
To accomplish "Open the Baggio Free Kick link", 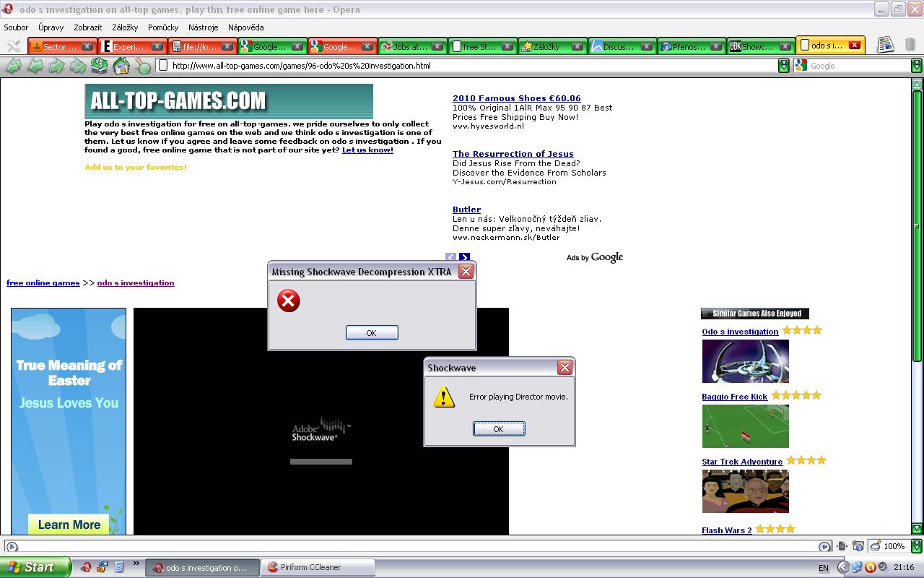I will [x=734, y=397].
